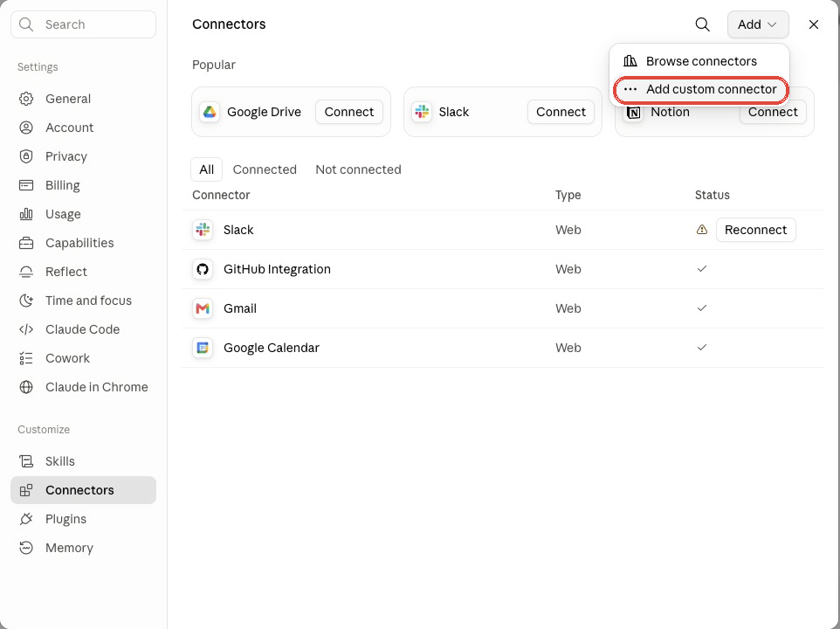Switch to the Connected filter tab
The image size is (840, 629).
tap(265, 169)
